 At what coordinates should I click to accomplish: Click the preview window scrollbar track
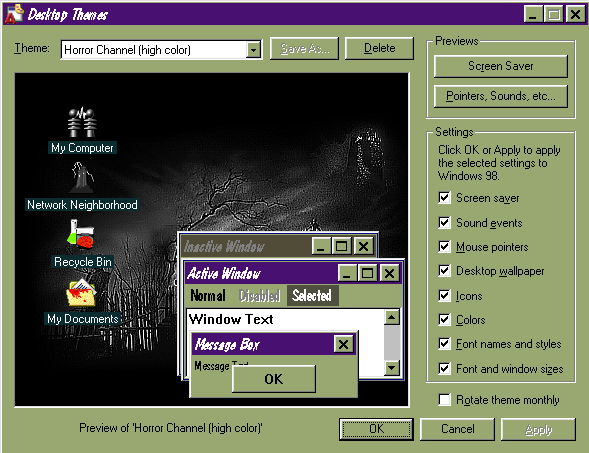pyautogui.click(x=392, y=343)
